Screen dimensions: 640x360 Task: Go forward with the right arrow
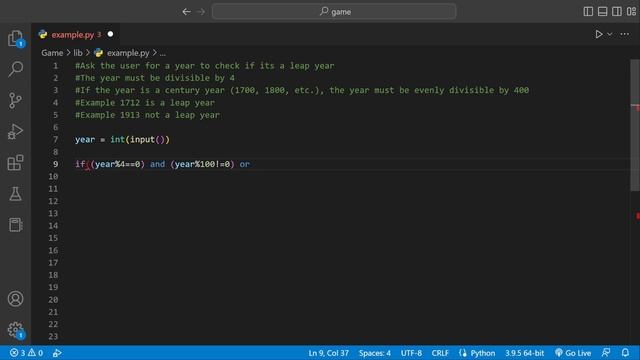tap(201, 12)
